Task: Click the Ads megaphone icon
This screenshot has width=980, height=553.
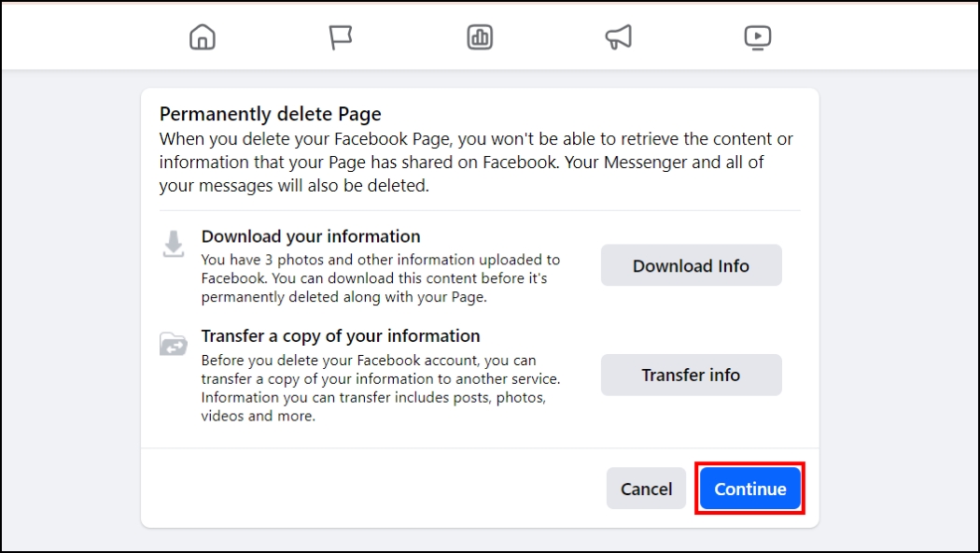Action: 618,36
